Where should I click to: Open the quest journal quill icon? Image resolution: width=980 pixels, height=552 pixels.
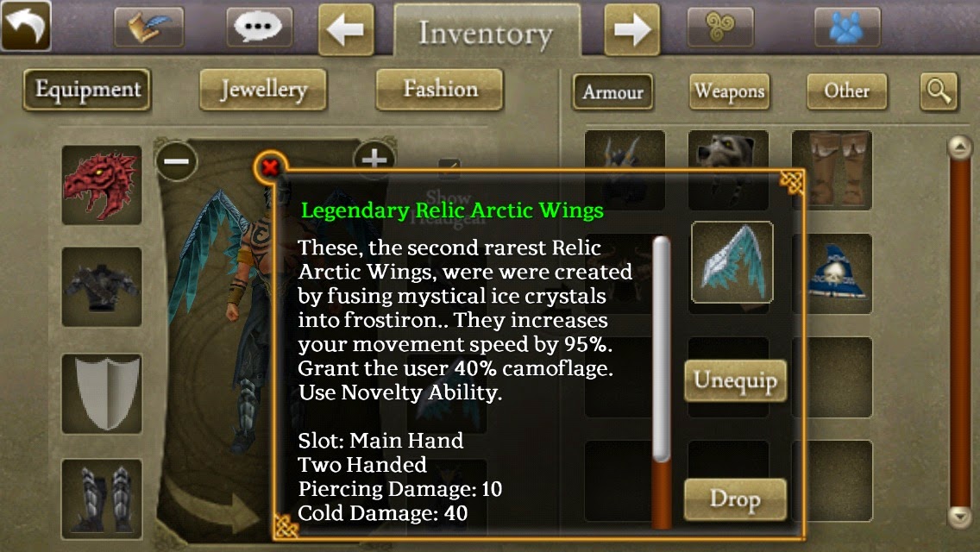(148, 27)
